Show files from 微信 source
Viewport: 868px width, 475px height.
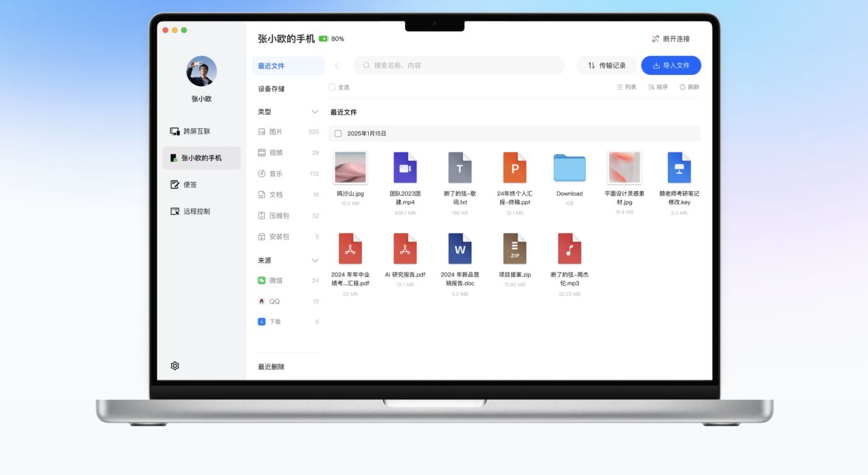[x=288, y=281]
